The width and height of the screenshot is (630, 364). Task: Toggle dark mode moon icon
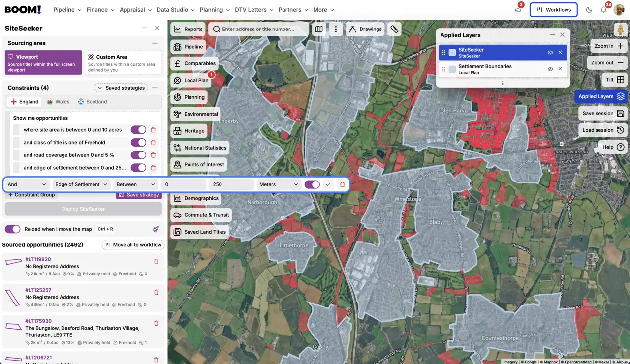(x=589, y=10)
